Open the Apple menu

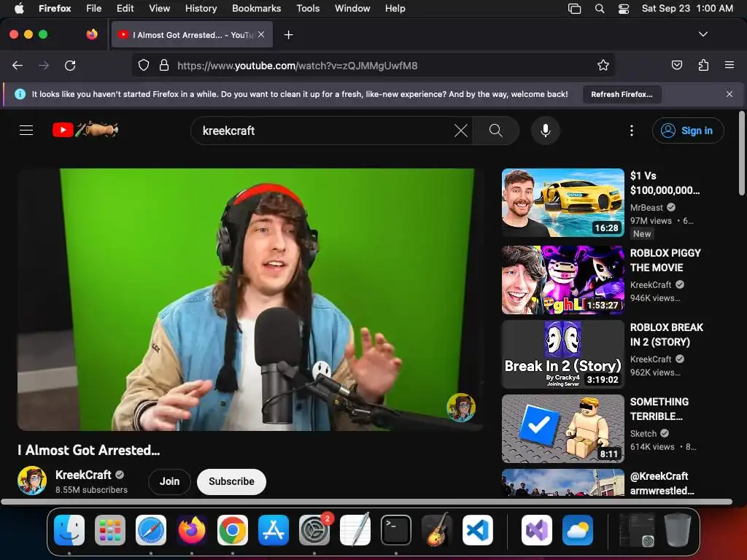pyautogui.click(x=19, y=8)
